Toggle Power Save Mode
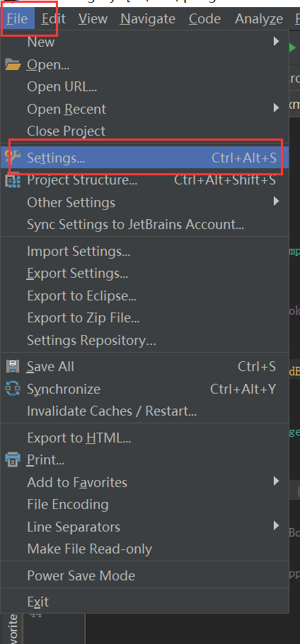This screenshot has width=300, height=644. click(144, 575)
